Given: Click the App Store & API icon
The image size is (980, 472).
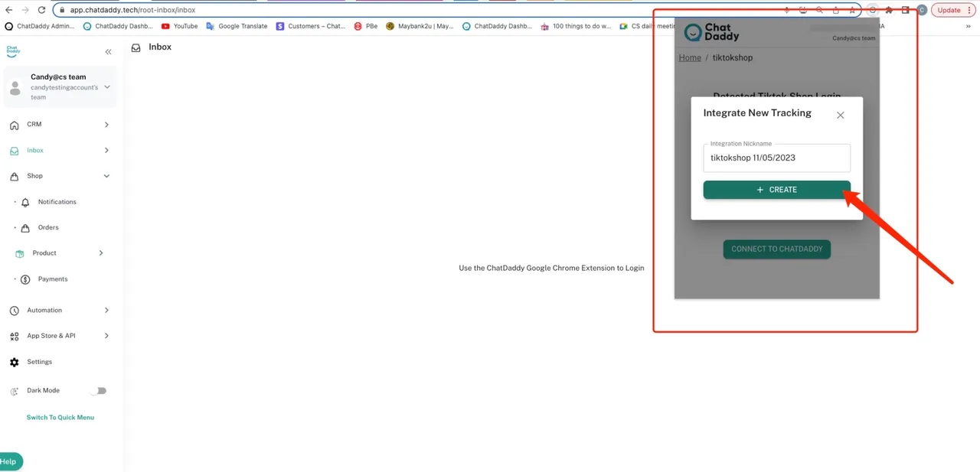Looking at the screenshot, I should tap(14, 337).
